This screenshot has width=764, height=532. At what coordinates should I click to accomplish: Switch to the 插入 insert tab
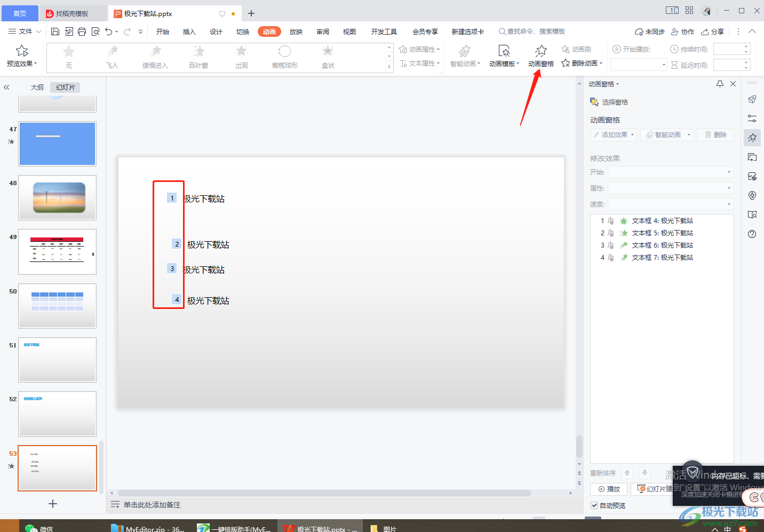(x=189, y=31)
